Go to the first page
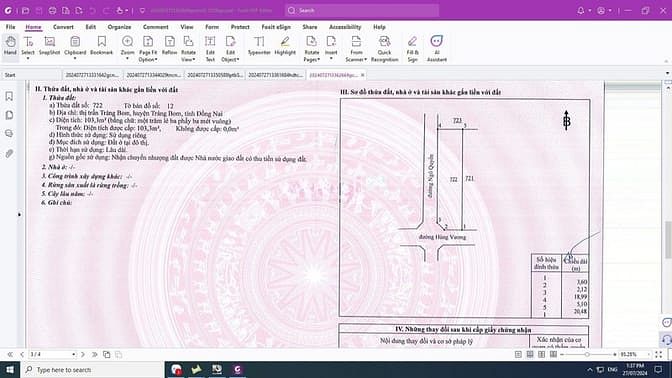672x378 pixels. pos(10,354)
